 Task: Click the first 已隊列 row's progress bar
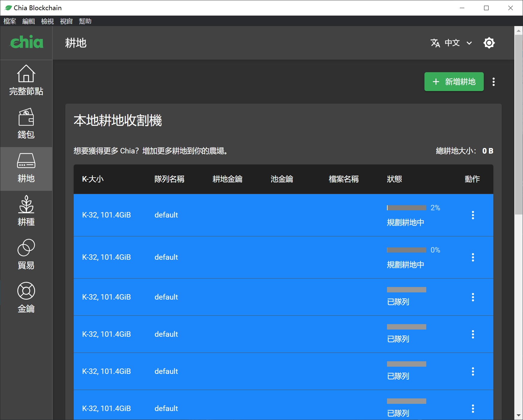(406, 290)
